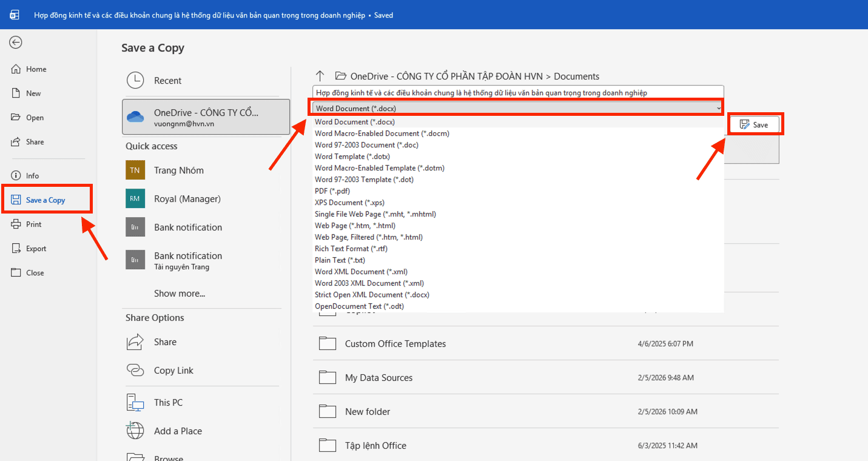Viewport: 868px width, 461px height.
Task: Open the Info backstage page
Action: click(32, 176)
